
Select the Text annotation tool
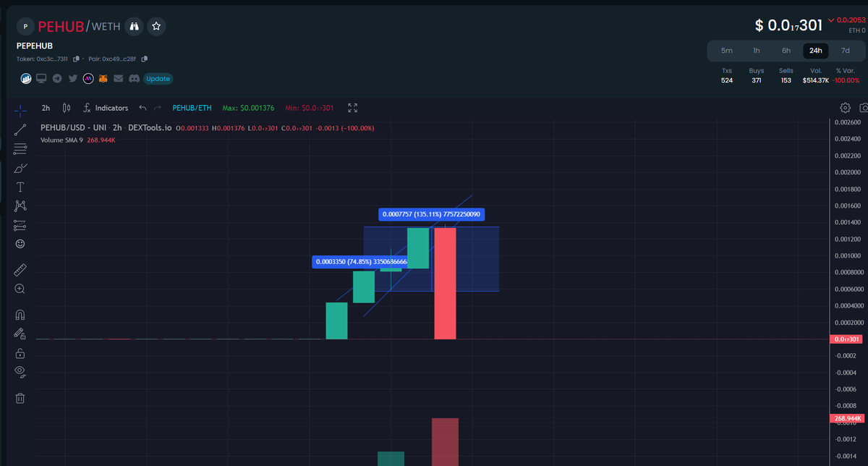20,187
